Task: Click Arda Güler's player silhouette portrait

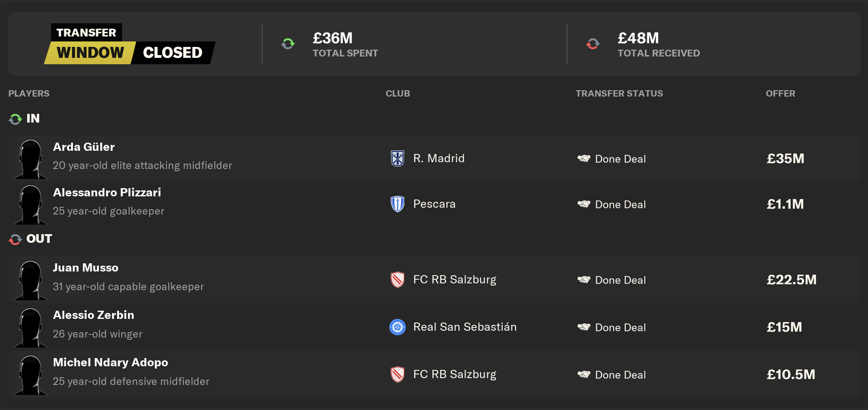Action: 31,159
